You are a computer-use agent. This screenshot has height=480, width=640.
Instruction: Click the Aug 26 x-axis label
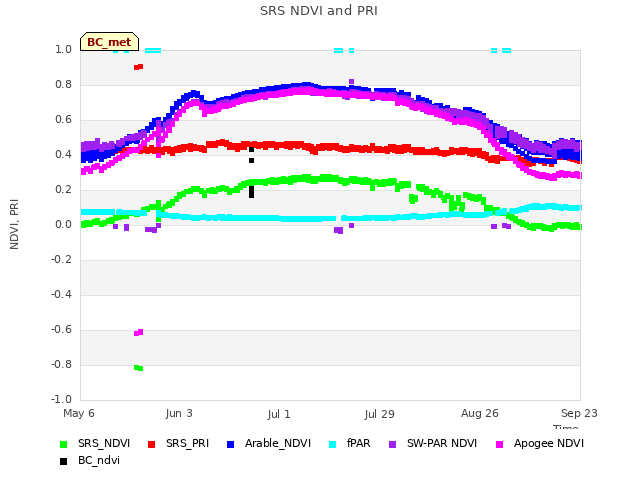[x=480, y=413]
